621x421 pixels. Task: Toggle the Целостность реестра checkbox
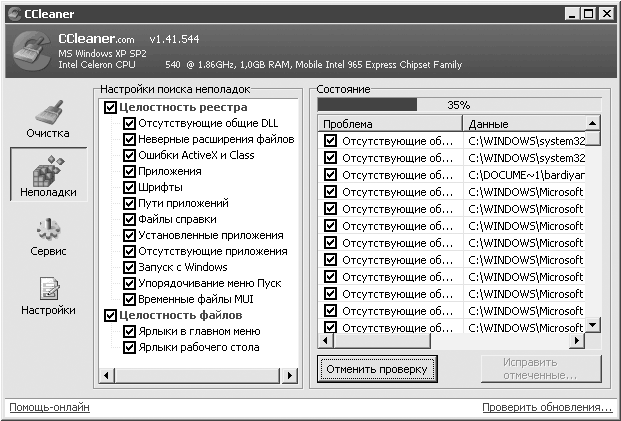pos(111,107)
